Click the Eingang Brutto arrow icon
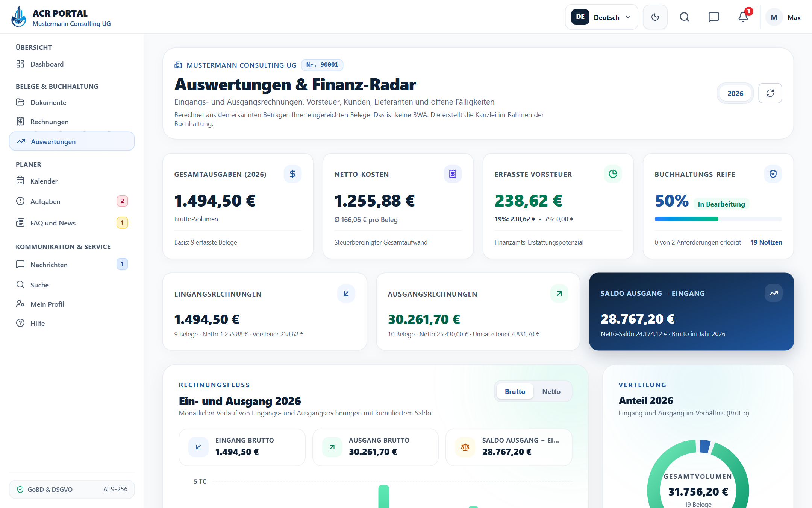This screenshot has width=812, height=508. 198,447
